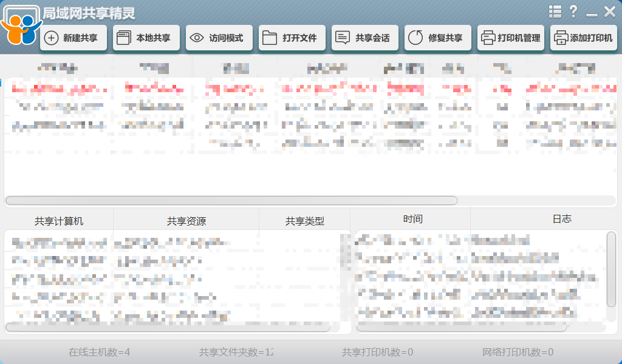Click the 新建共享 plus icon
622x364 pixels.
pos(52,38)
